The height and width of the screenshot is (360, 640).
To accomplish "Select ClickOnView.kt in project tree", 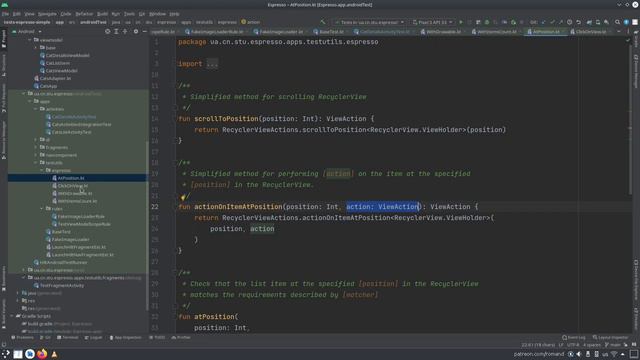I will click(73, 186).
